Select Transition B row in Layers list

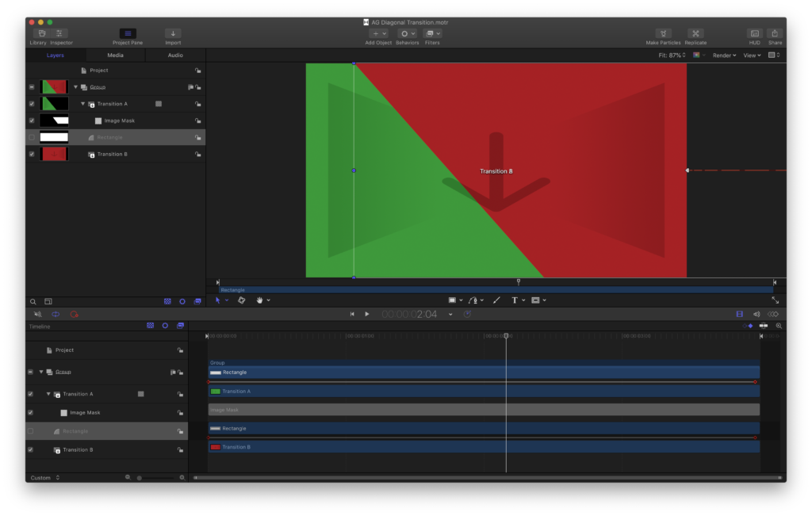(x=116, y=155)
